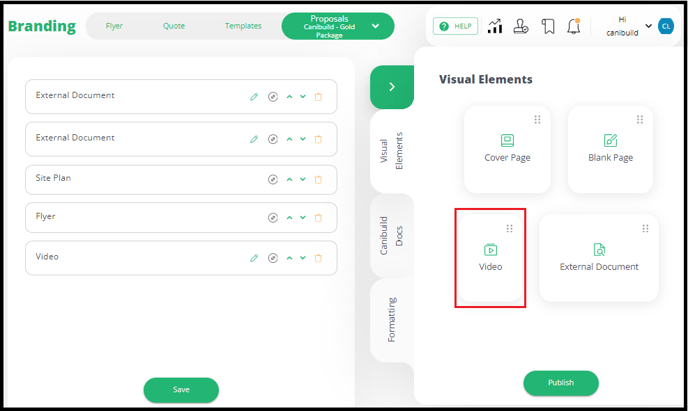Edit the Video row with pencil icon
688x411 pixels.
(254, 258)
